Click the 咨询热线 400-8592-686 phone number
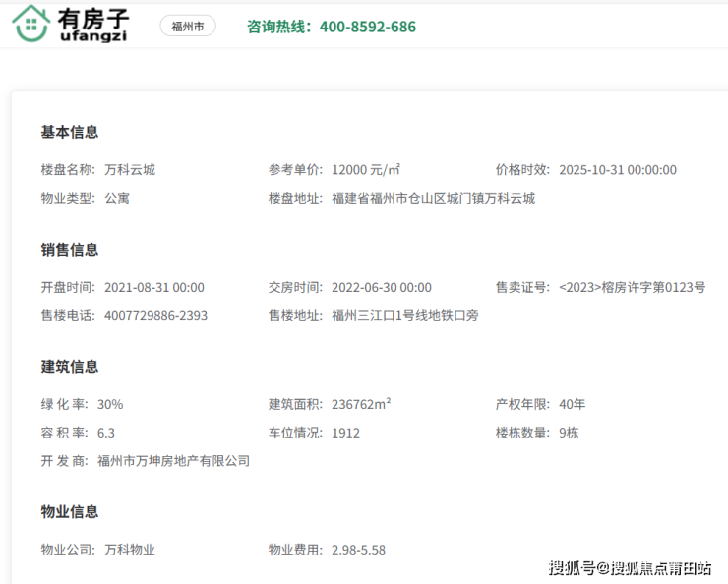The image size is (728, 584). click(x=331, y=27)
